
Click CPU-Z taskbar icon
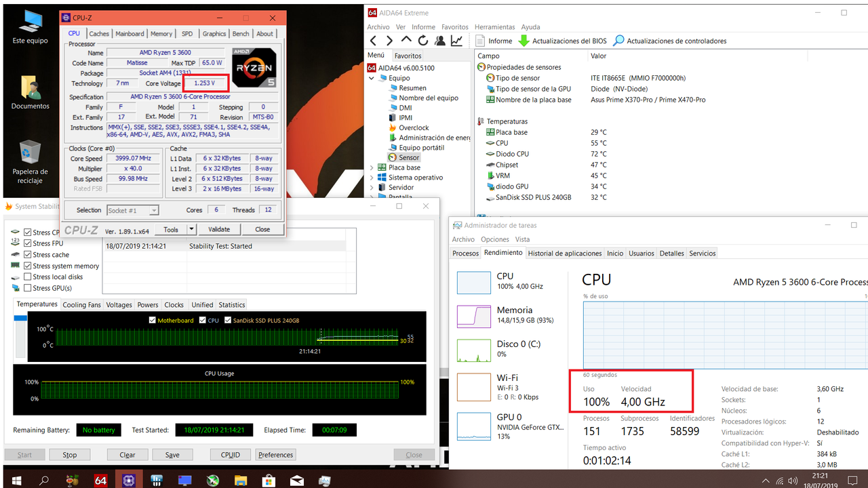tap(128, 481)
